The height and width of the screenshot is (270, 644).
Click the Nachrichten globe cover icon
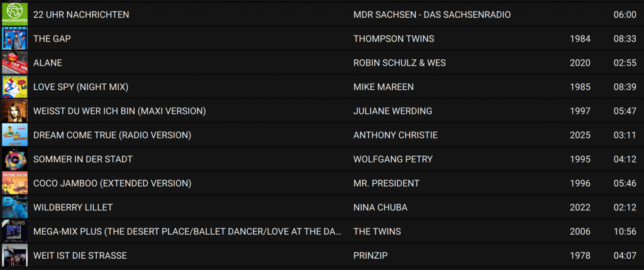coord(14,14)
